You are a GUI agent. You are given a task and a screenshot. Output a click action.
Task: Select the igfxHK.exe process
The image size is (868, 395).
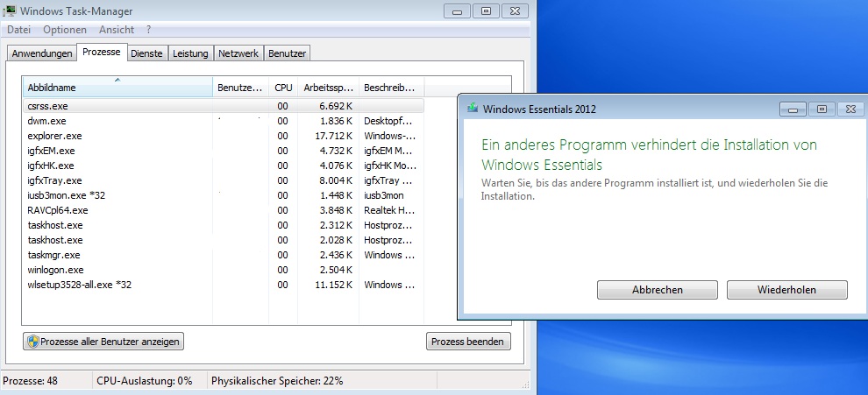(x=224, y=166)
